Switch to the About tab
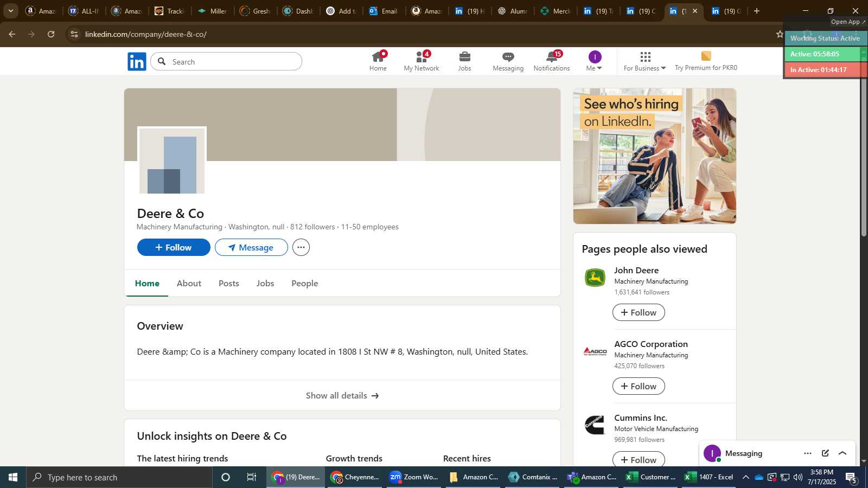The image size is (868, 488). pos(189,283)
